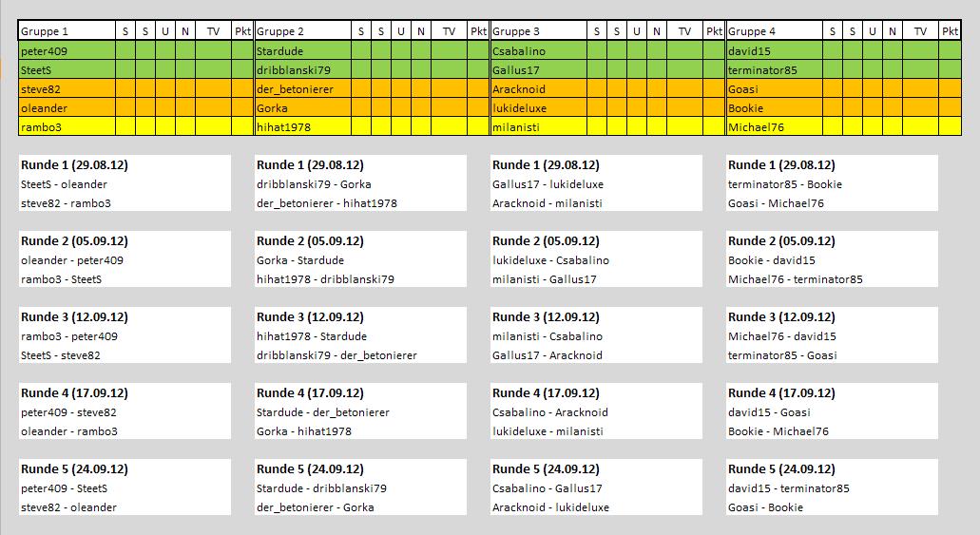Image resolution: width=980 pixels, height=535 pixels.
Task: Click the match Aracknoid - lukideluxe
Action: (x=547, y=507)
